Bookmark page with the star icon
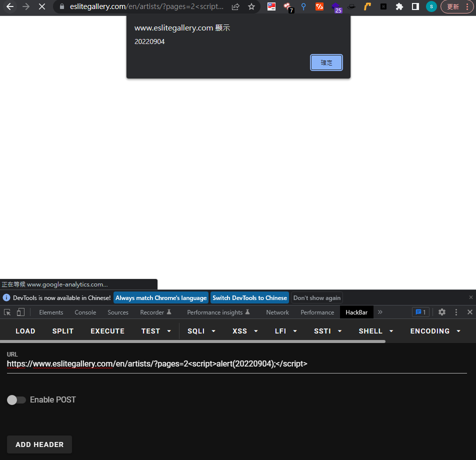 coord(251,6)
